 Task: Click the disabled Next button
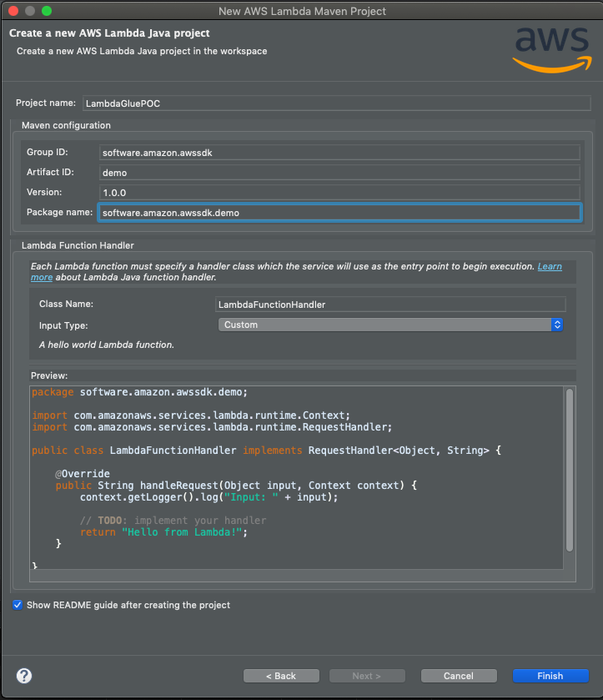point(367,676)
